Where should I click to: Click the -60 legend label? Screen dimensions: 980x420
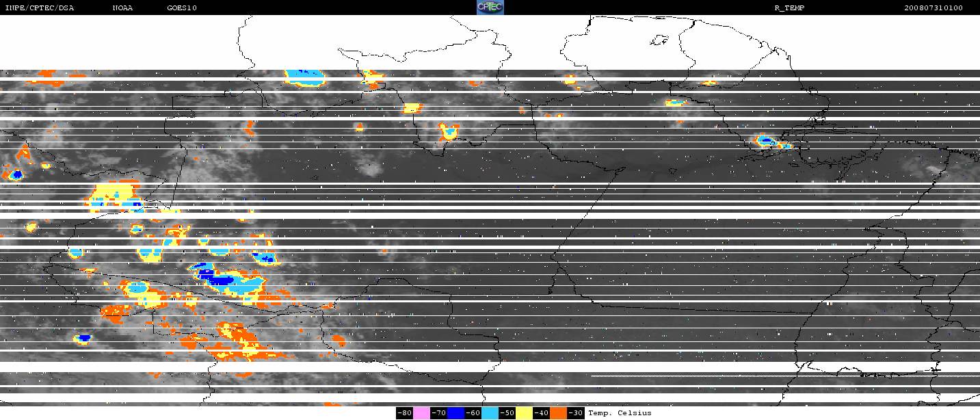473,413
